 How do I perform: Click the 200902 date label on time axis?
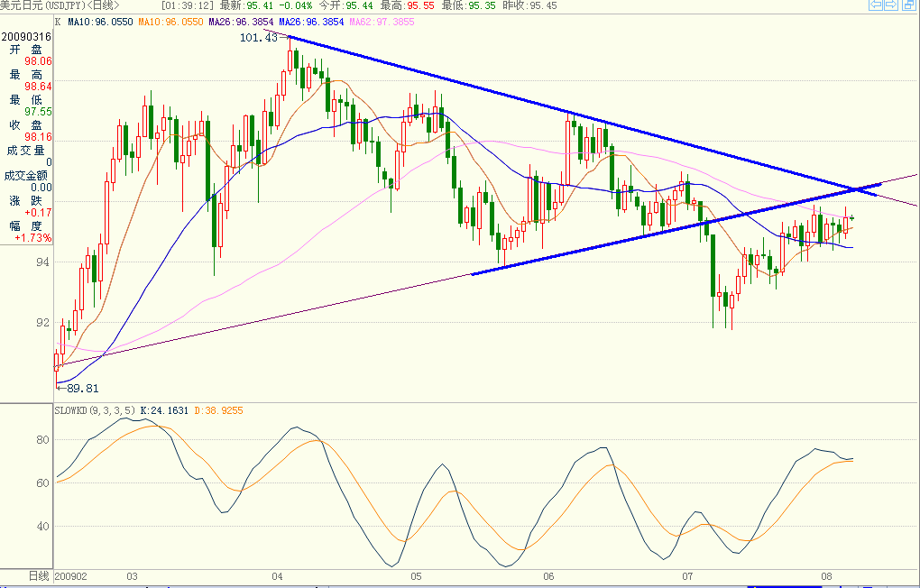click(71, 576)
